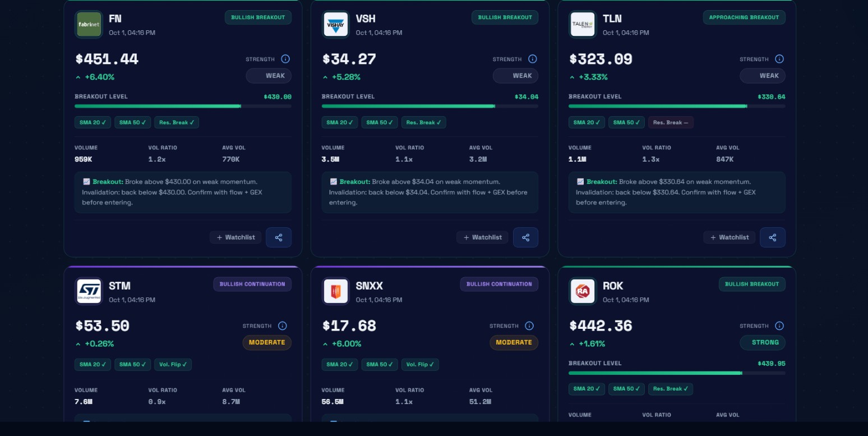The image size is (868, 436).
Task: Click the $451.44 price on FN card
Action: click(x=107, y=59)
